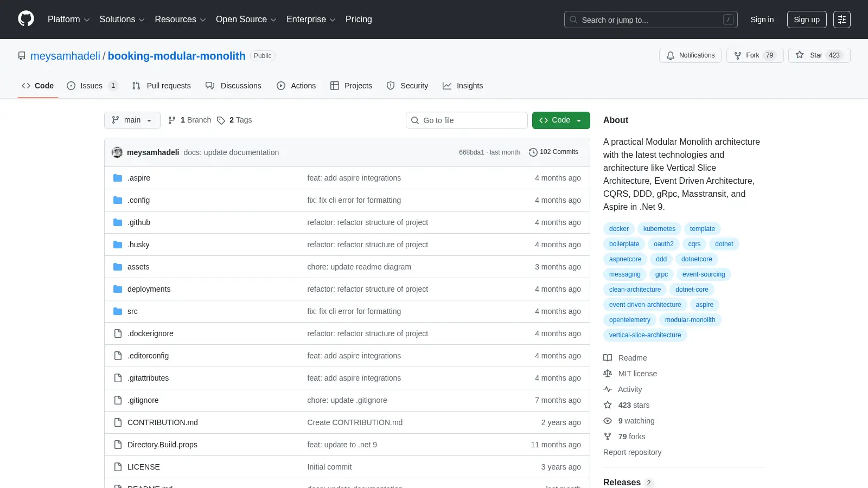Click the 423 stars link
Screen dimensions: 868x488
tap(634, 405)
